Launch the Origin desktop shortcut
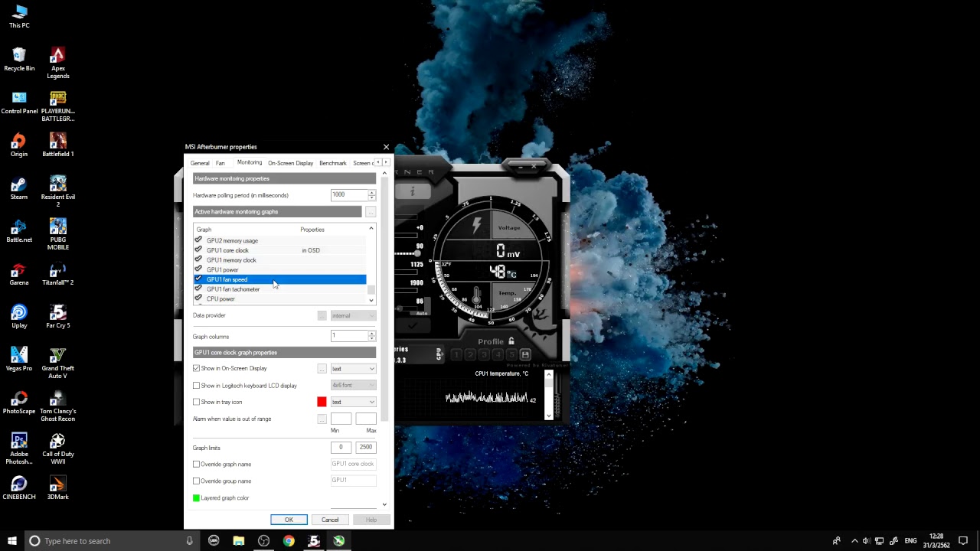The height and width of the screenshot is (551, 980). coord(19,145)
